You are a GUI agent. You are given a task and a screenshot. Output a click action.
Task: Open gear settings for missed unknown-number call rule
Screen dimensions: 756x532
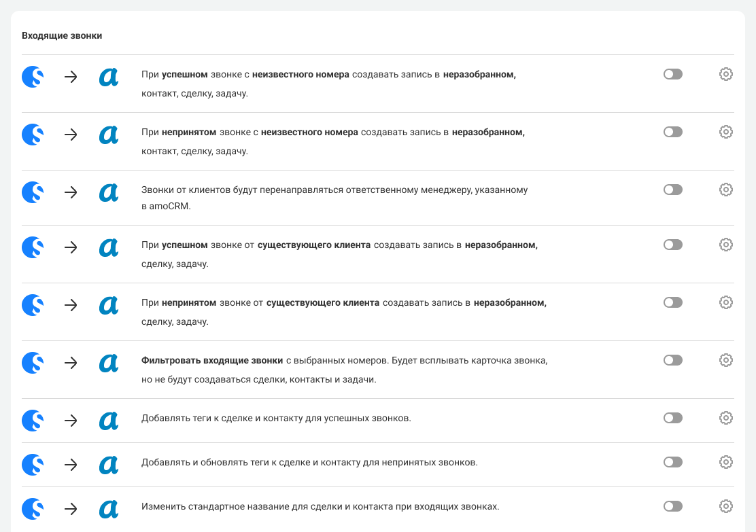[x=725, y=132]
